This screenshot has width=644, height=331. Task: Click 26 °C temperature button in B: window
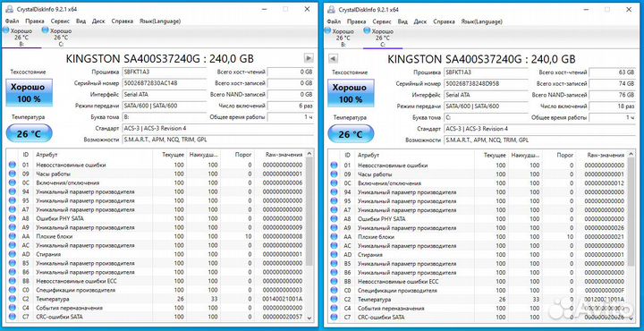click(x=30, y=133)
